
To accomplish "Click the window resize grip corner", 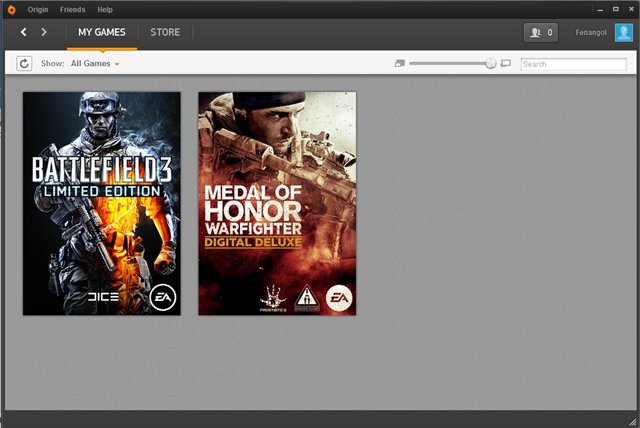I will tap(633, 421).
